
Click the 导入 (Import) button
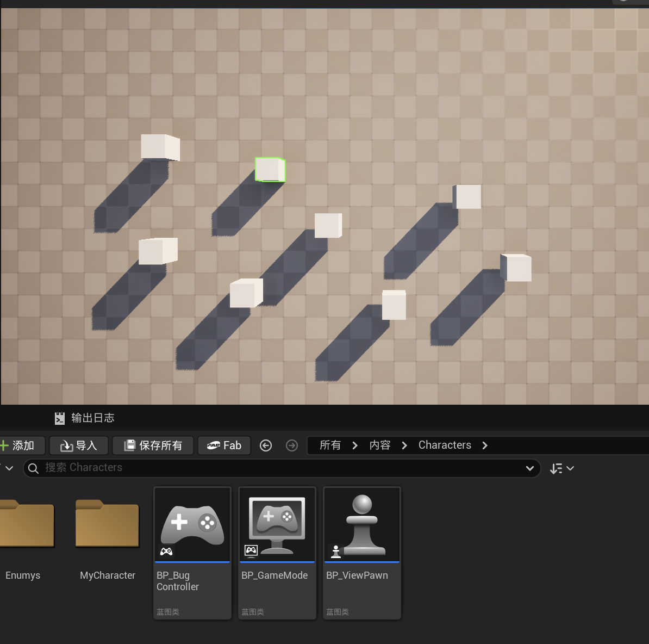pos(79,445)
